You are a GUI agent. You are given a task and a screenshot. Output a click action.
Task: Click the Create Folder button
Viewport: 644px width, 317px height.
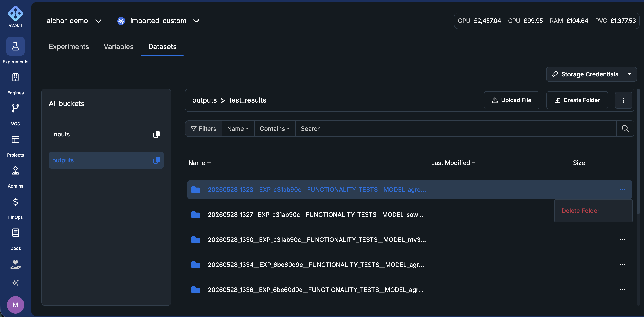coord(577,100)
